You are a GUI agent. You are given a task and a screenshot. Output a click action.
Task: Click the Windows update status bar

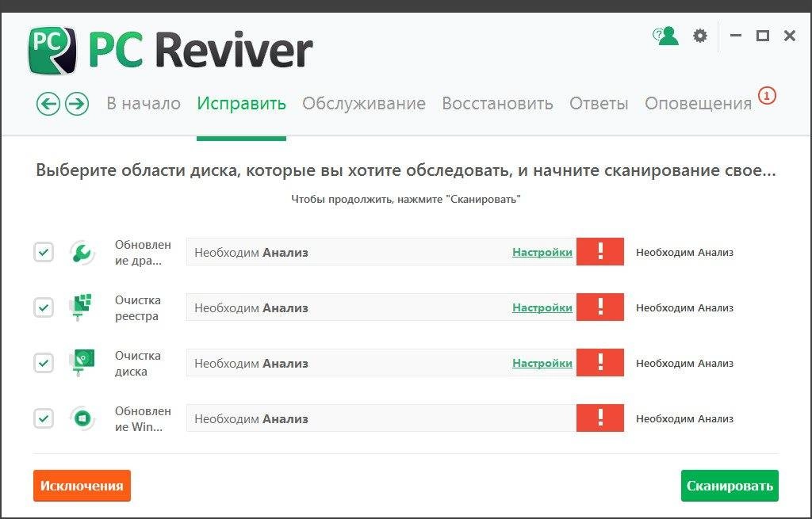(381, 418)
